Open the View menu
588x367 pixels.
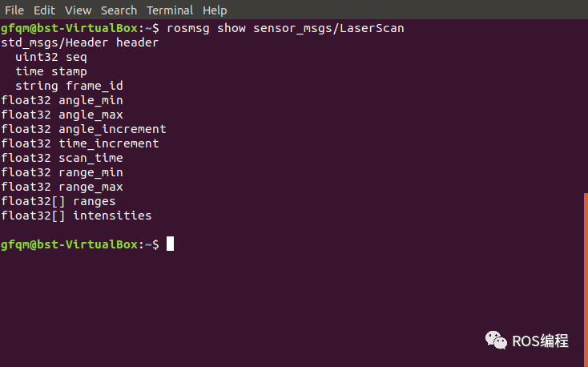[x=78, y=10]
